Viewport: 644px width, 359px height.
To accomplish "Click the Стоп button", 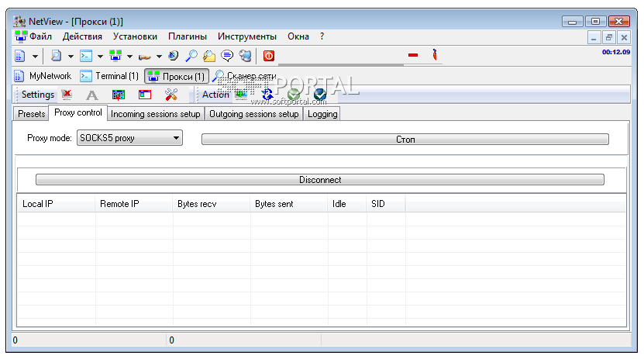I will coord(405,140).
